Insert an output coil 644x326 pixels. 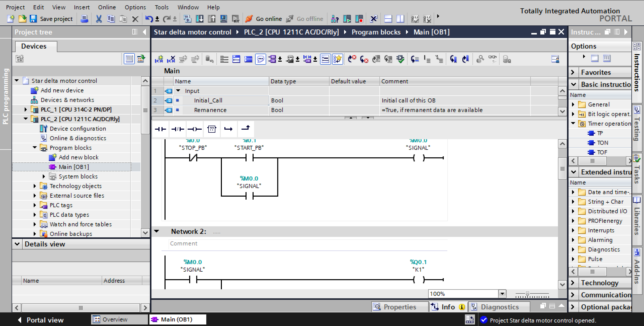point(194,129)
